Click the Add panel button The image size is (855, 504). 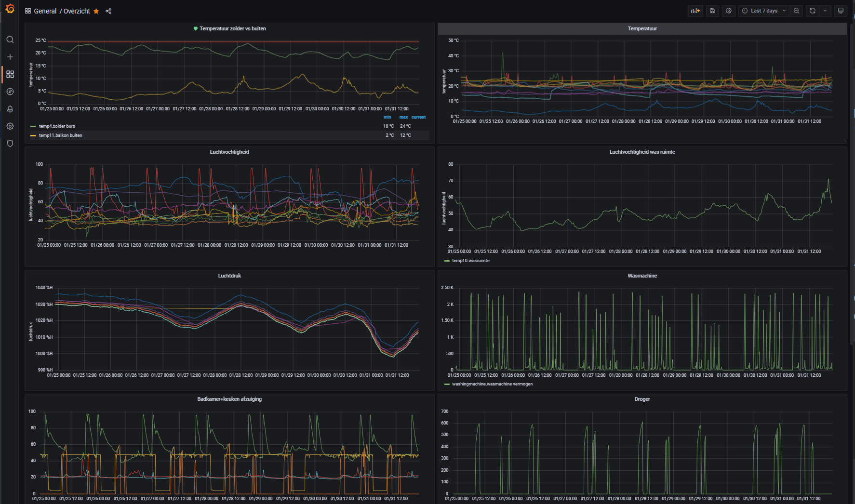(x=695, y=11)
